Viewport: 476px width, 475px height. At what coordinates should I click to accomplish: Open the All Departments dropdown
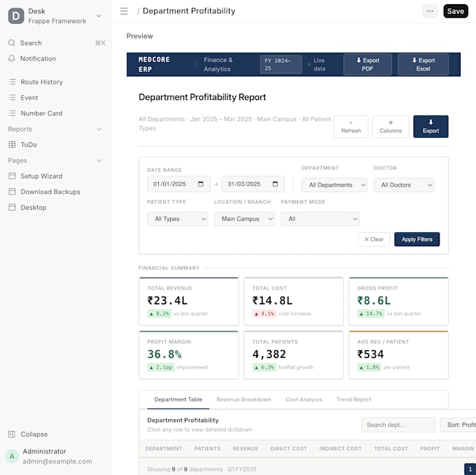(x=334, y=185)
